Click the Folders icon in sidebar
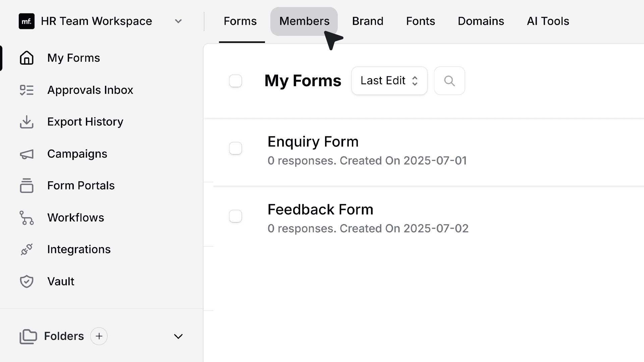Image resolution: width=644 pixels, height=362 pixels. [28, 336]
